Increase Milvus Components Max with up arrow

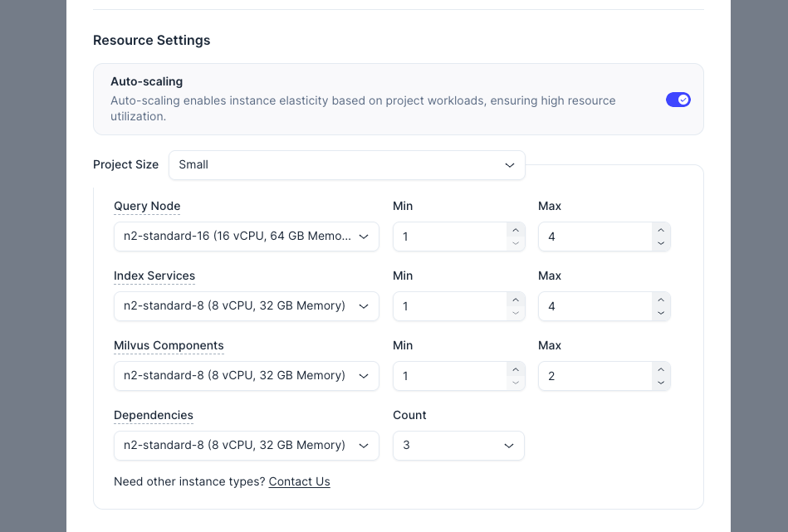tap(660, 370)
